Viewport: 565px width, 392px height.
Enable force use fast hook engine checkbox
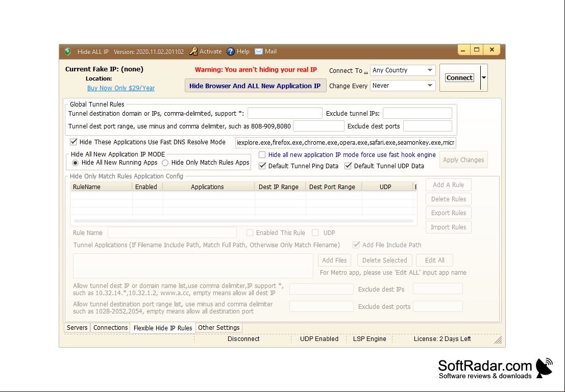[262, 155]
